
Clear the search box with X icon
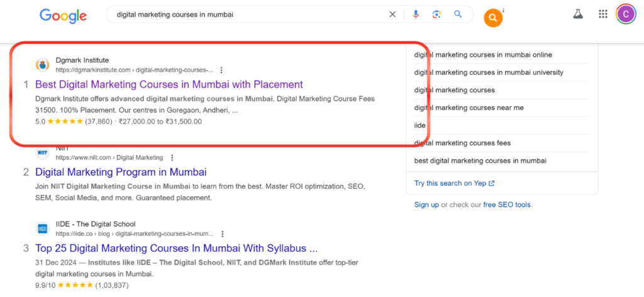[392, 14]
